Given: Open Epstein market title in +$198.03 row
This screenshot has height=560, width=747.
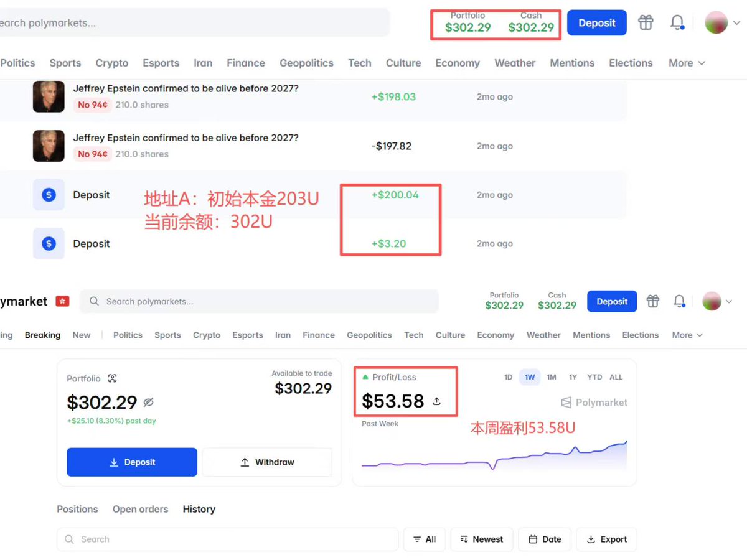Looking at the screenshot, I should pyautogui.click(x=186, y=88).
